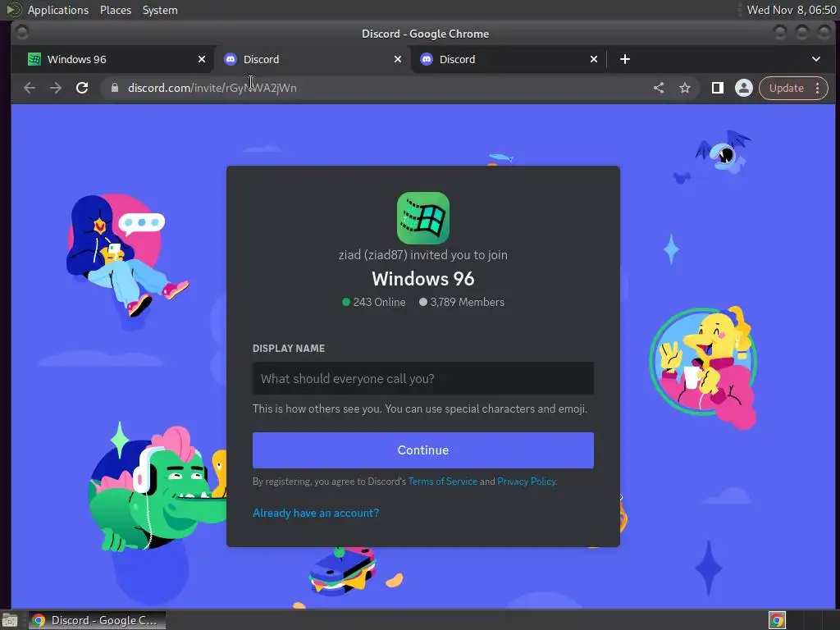This screenshot has height=630, width=840.
Task: Click the clock Wed Nov 8 06:50
Action: pos(792,10)
